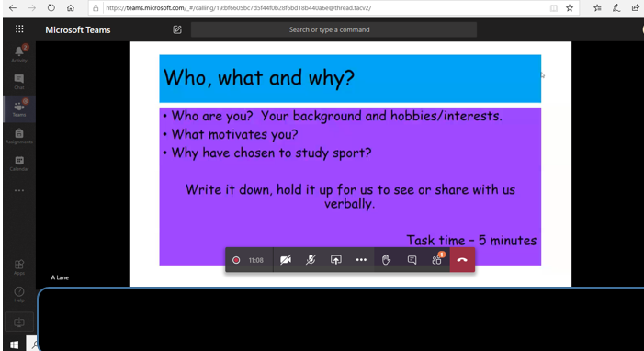Click the 11:08 call timer
The width and height of the screenshot is (644, 351).
(x=256, y=260)
